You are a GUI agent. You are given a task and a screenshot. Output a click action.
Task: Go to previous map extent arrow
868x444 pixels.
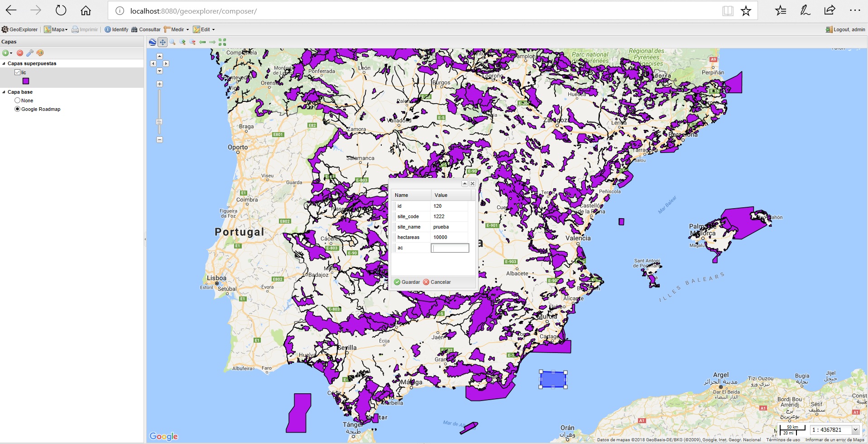coord(202,42)
